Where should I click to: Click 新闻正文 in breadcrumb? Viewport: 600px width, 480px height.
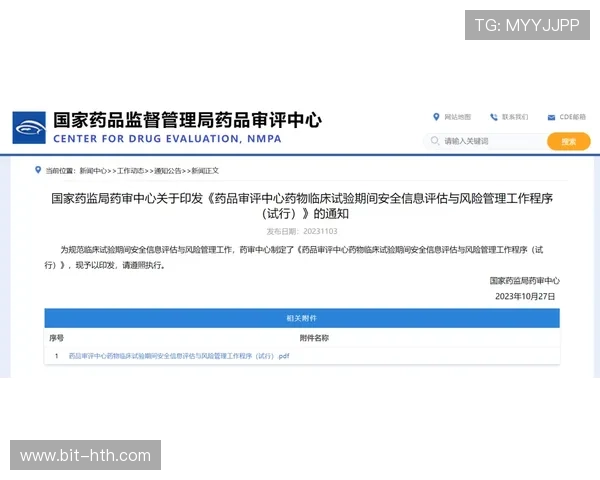205,171
